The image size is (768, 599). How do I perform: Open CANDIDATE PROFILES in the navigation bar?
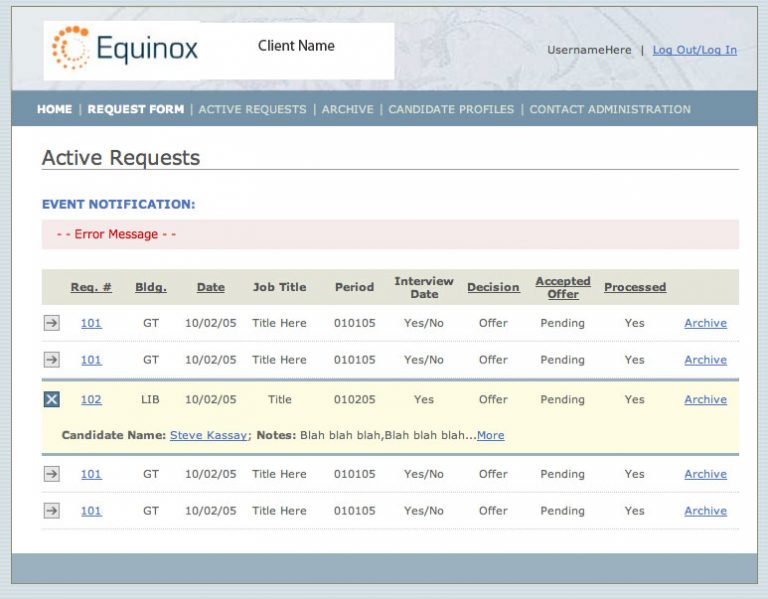point(451,109)
